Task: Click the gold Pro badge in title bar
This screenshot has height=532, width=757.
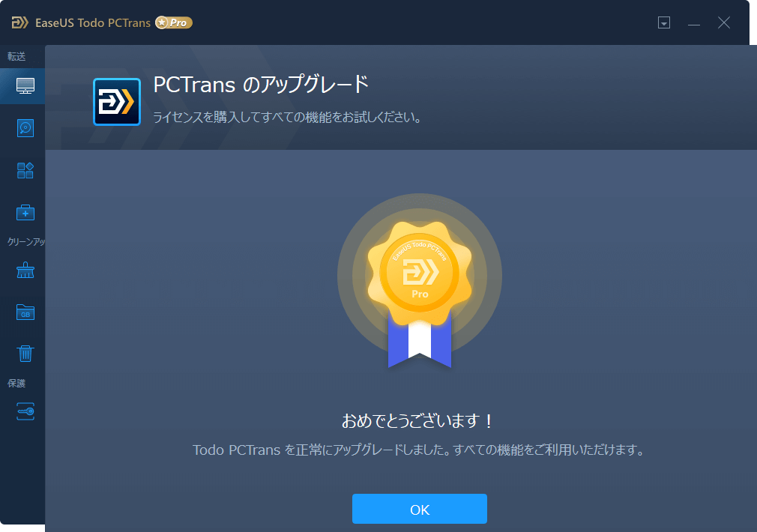Action: click(x=174, y=22)
